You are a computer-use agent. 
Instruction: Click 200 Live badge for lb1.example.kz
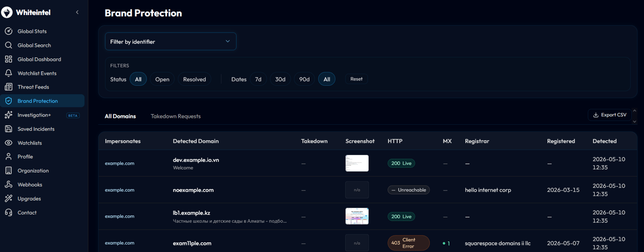[401, 216]
